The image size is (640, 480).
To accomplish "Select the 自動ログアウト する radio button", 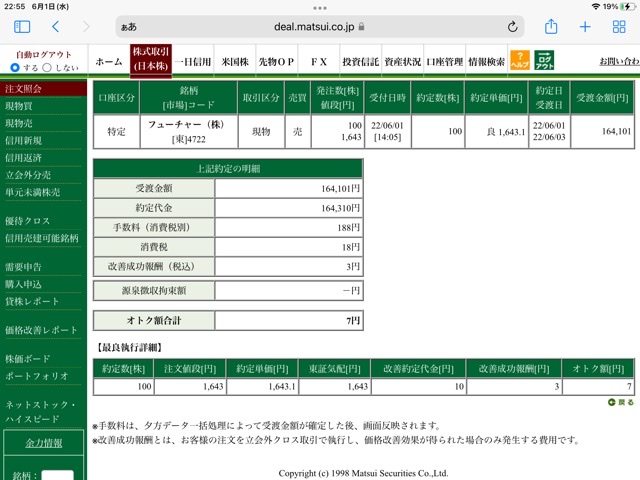I will [x=15, y=68].
